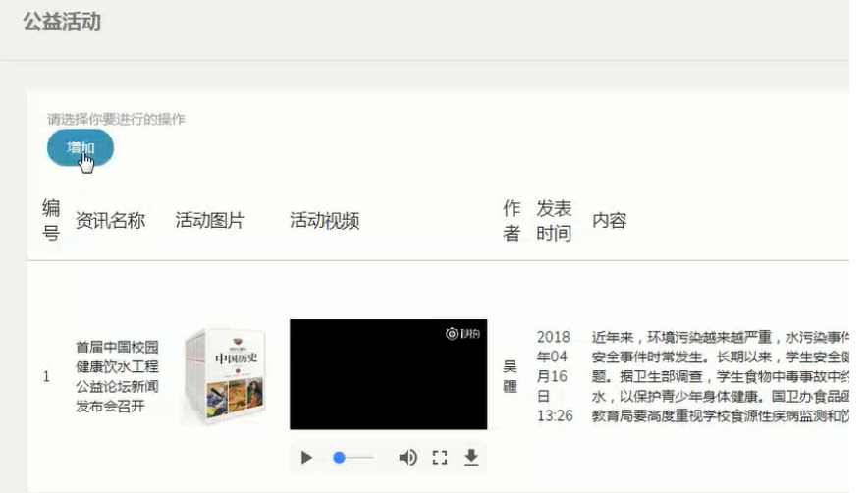The height and width of the screenshot is (493, 868).
Task: Click the 编号 column header
Action: tap(51, 220)
